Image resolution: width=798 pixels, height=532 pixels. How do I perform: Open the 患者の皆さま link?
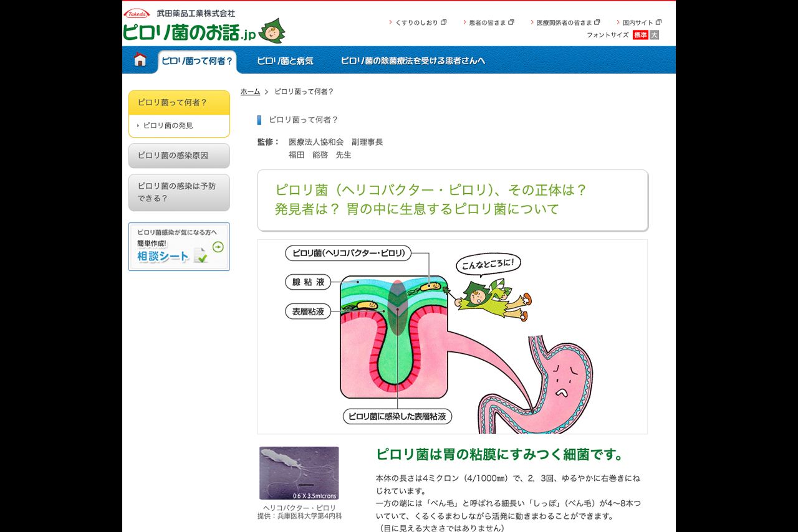[488, 22]
